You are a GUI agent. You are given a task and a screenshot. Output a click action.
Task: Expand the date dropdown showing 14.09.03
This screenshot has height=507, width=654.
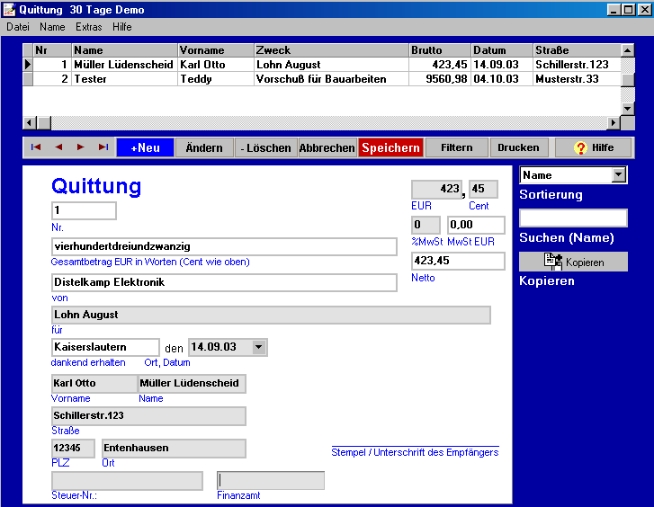click(x=260, y=347)
